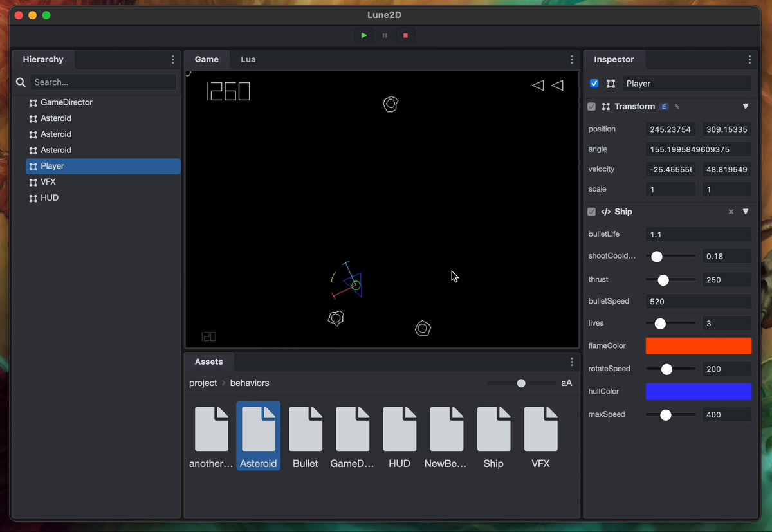Screen dimensions: 772x532
Task: Open the Inspector panel options menu
Action: [x=749, y=59]
